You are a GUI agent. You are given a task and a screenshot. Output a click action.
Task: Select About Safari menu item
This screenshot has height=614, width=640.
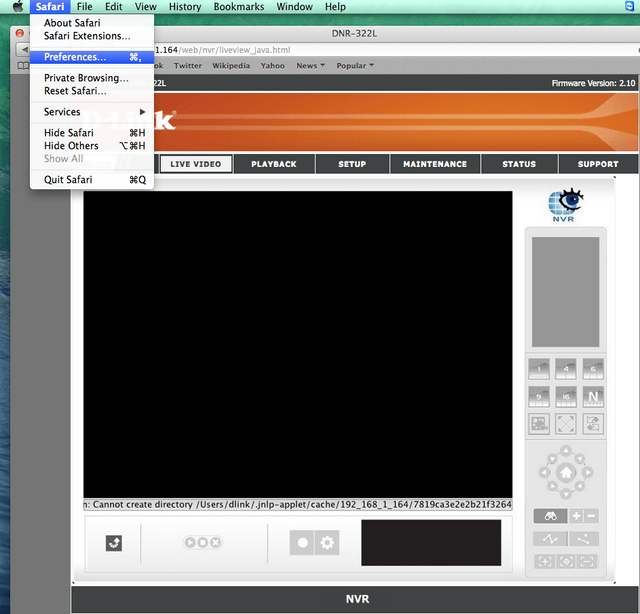(x=92, y=23)
